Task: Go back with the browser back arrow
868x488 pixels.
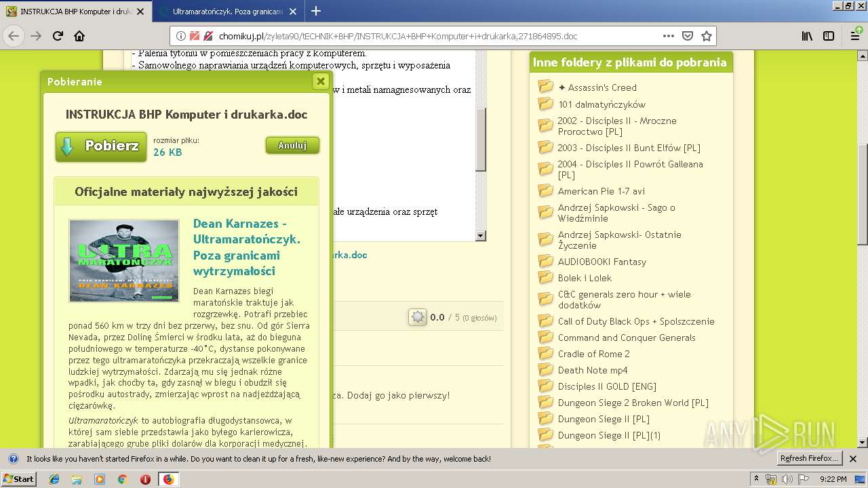Action: pyautogui.click(x=14, y=36)
